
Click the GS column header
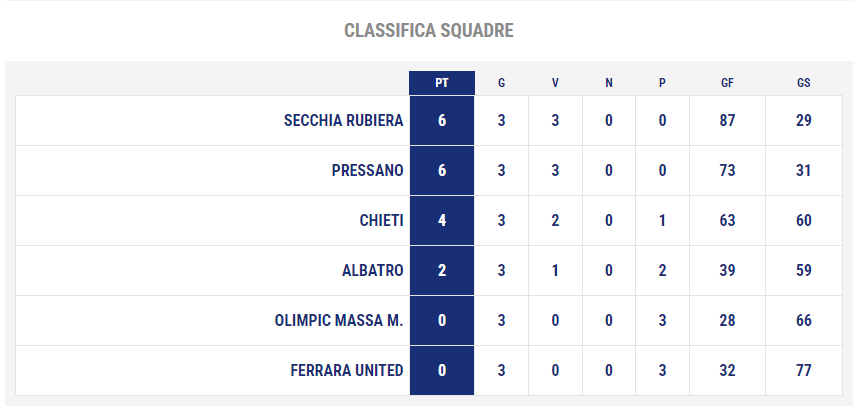click(x=804, y=83)
